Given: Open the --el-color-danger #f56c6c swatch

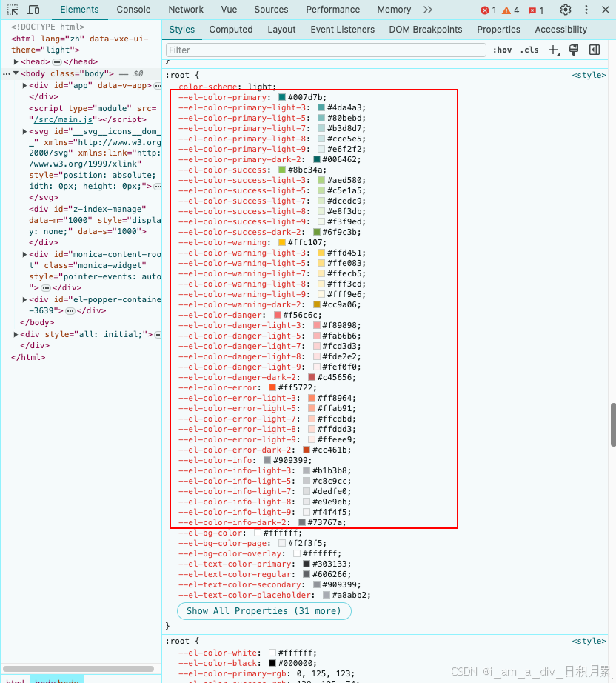Looking at the screenshot, I should [x=278, y=315].
